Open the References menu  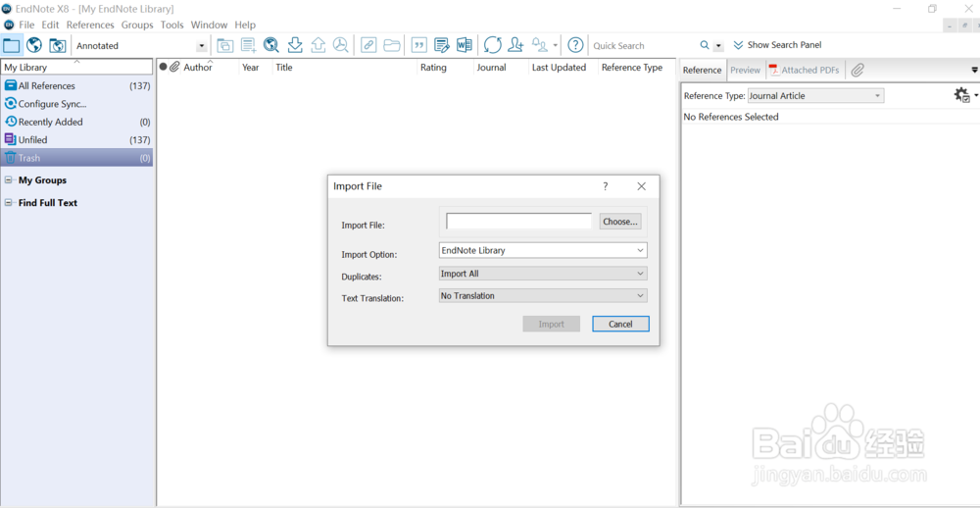[x=90, y=25]
